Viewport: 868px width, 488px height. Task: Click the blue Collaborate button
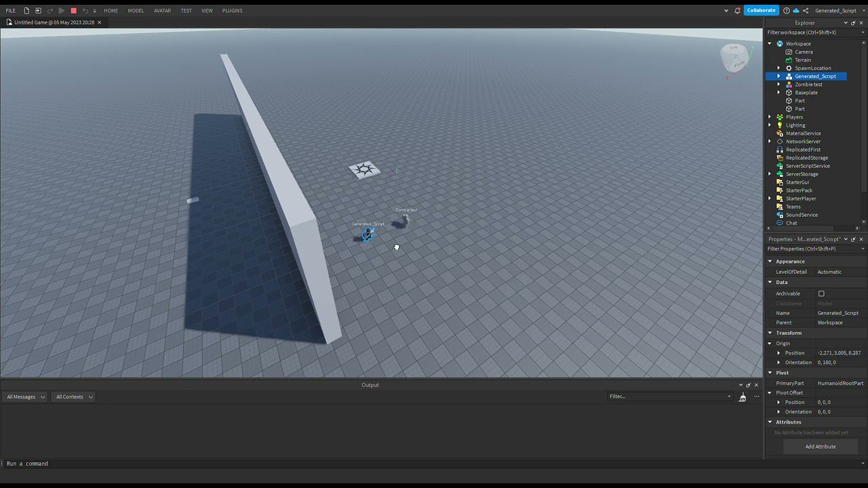pyautogui.click(x=761, y=10)
